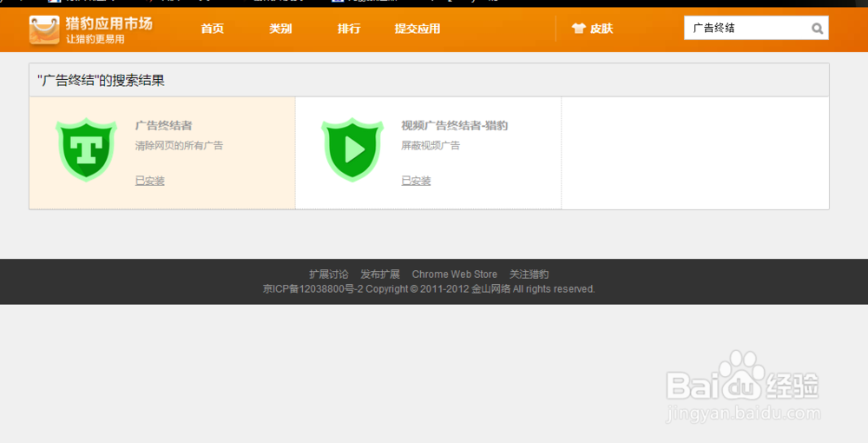Viewport: 868px width, 443px height.
Task: Open the 排行 ranking page
Action: tap(349, 29)
